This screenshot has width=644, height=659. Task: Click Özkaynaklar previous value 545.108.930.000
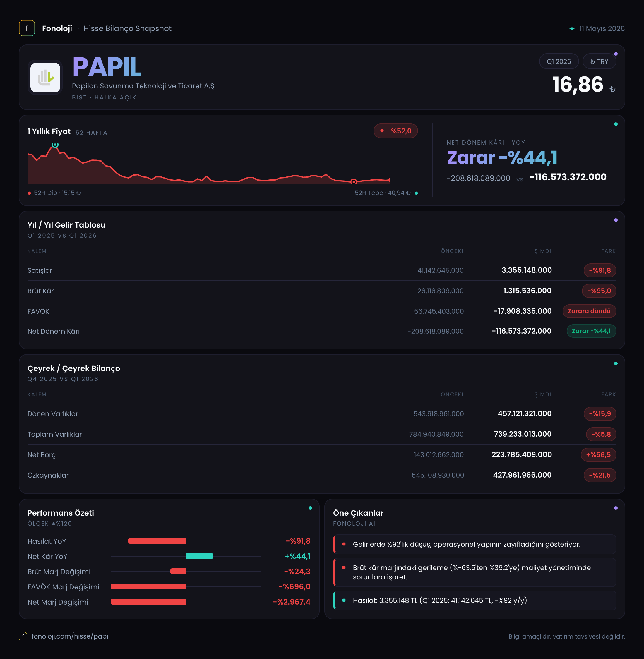pos(438,475)
